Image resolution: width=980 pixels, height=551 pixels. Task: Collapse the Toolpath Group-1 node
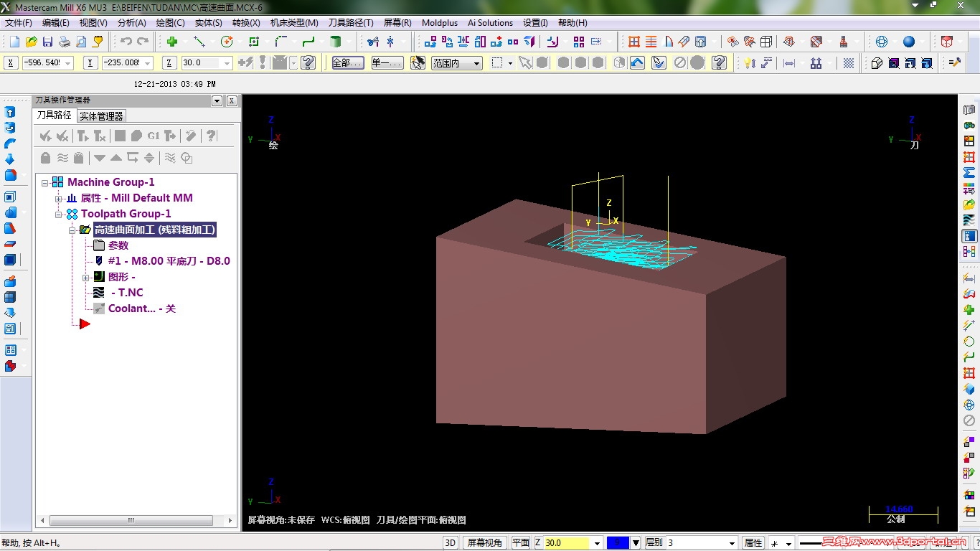(59, 214)
